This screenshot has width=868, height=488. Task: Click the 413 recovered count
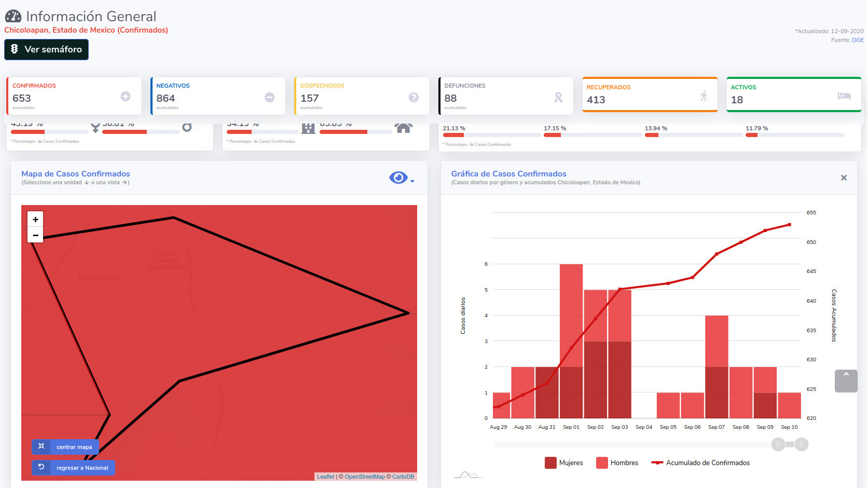596,100
